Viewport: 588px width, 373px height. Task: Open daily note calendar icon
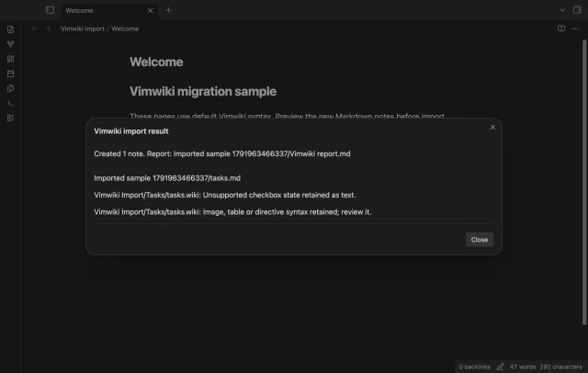point(10,73)
